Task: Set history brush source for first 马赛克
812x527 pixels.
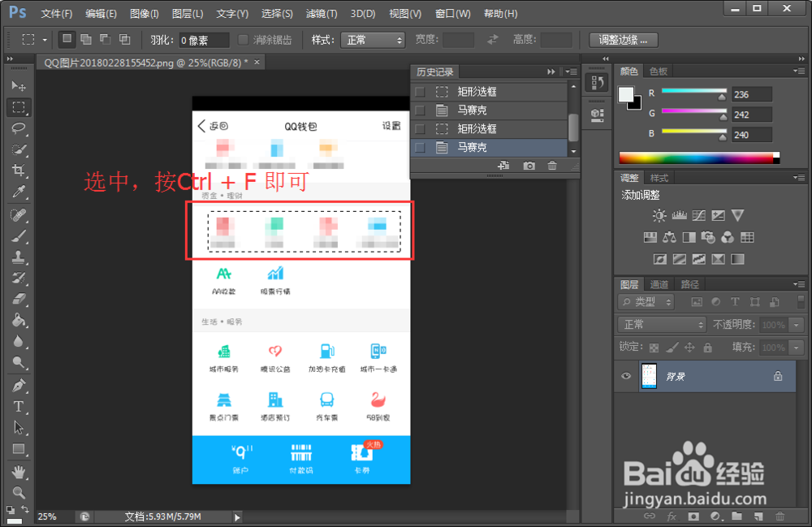Action: (420, 110)
